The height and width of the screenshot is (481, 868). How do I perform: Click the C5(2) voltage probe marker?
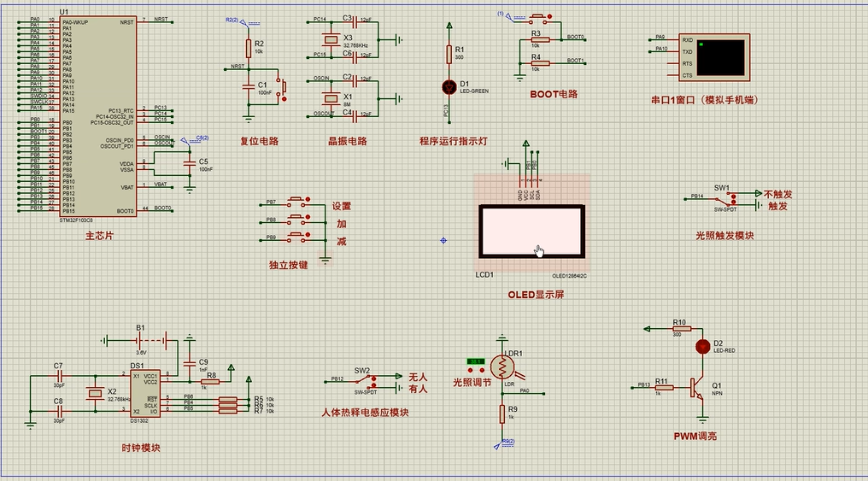tap(195, 139)
